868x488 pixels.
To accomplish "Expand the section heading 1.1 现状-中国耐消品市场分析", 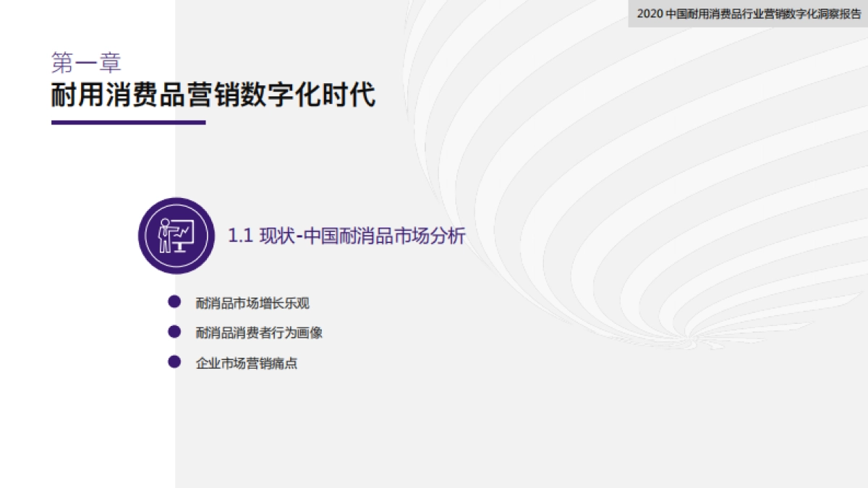I will tap(347, 235).
